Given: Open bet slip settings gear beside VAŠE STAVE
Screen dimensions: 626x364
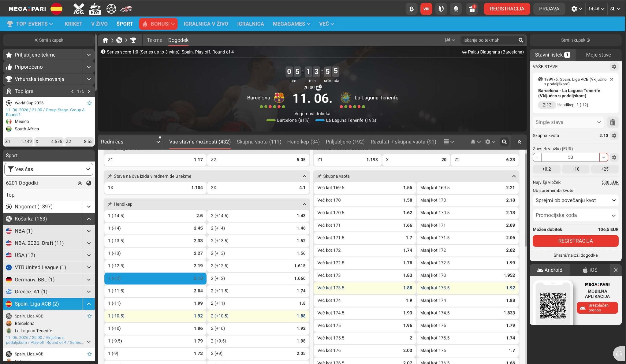Looking at the screenshot, I should pos(614,67).
